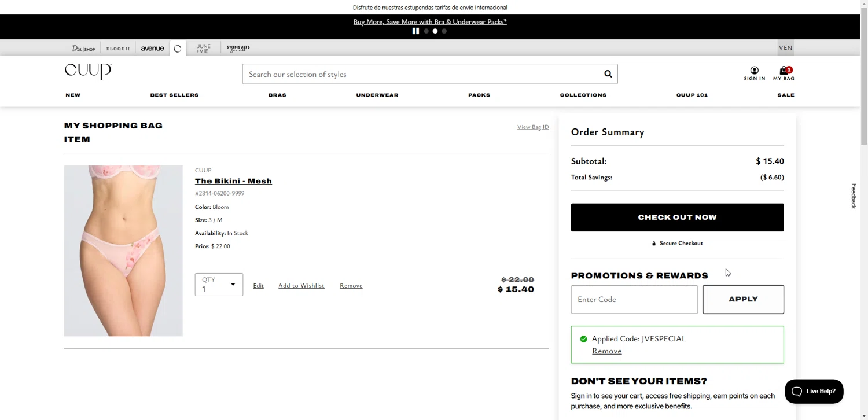Image resolution: width=868 pixels, height=420 pixels.
Task: Open The Bikini - Mesh product title link
Action: (233, 181)
